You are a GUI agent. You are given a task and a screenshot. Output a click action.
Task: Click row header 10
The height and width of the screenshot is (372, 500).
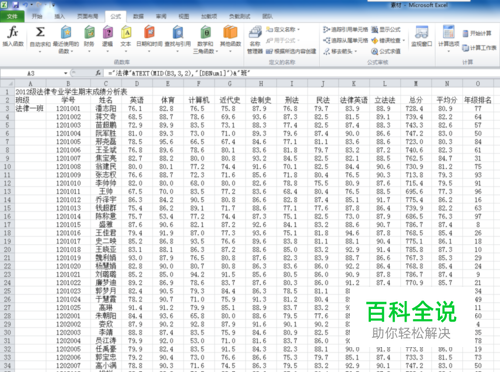pyautogui.click(x=7, y=166)
